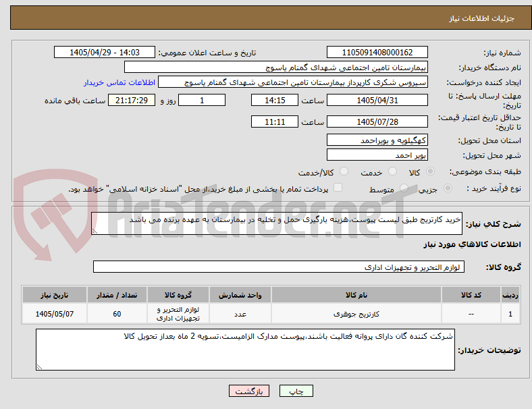The height and width of the screenshot is (409, 532).
Task: Select the متوسط purchase type radio
Action: tap(404, 188)
